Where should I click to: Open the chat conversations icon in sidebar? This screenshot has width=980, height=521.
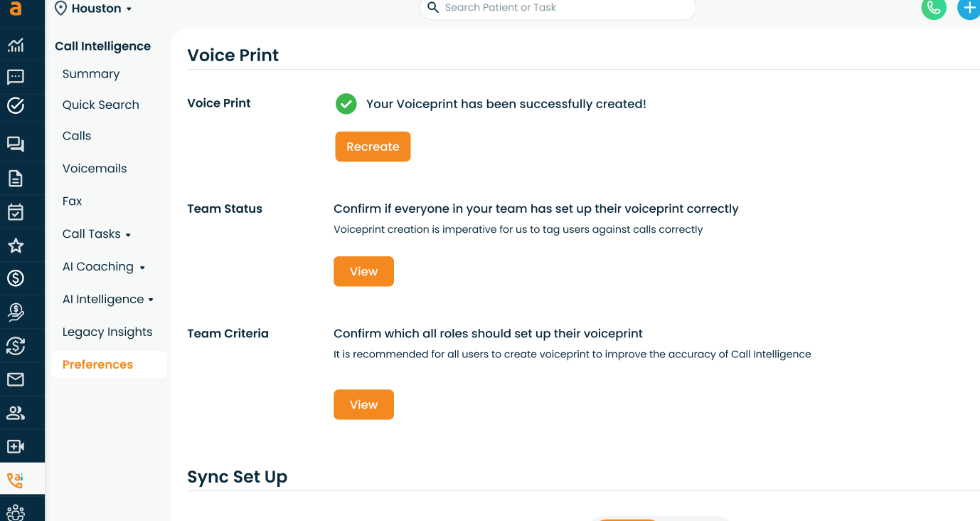coord(16,144)
